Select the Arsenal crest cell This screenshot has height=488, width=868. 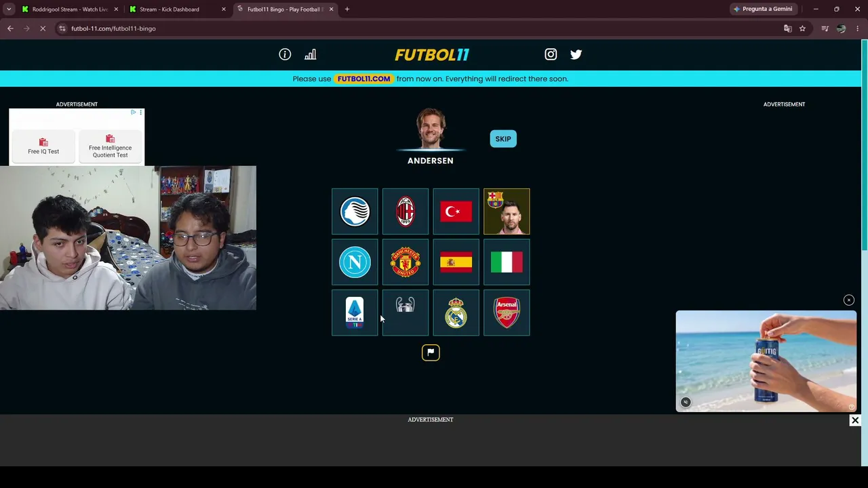[x=507, y=312]
